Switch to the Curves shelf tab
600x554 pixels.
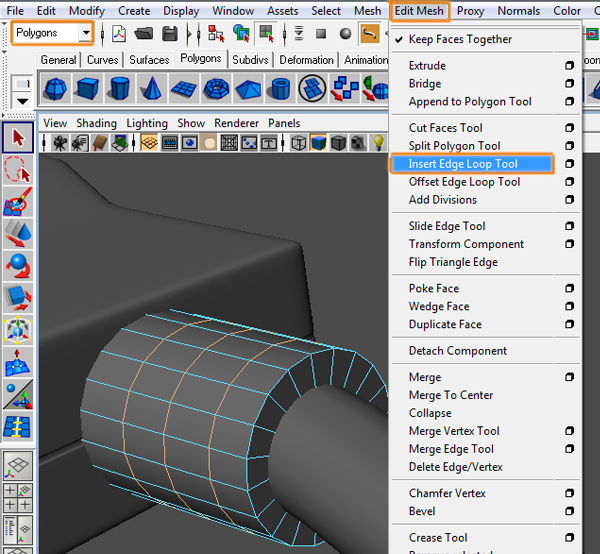point(103,60)
